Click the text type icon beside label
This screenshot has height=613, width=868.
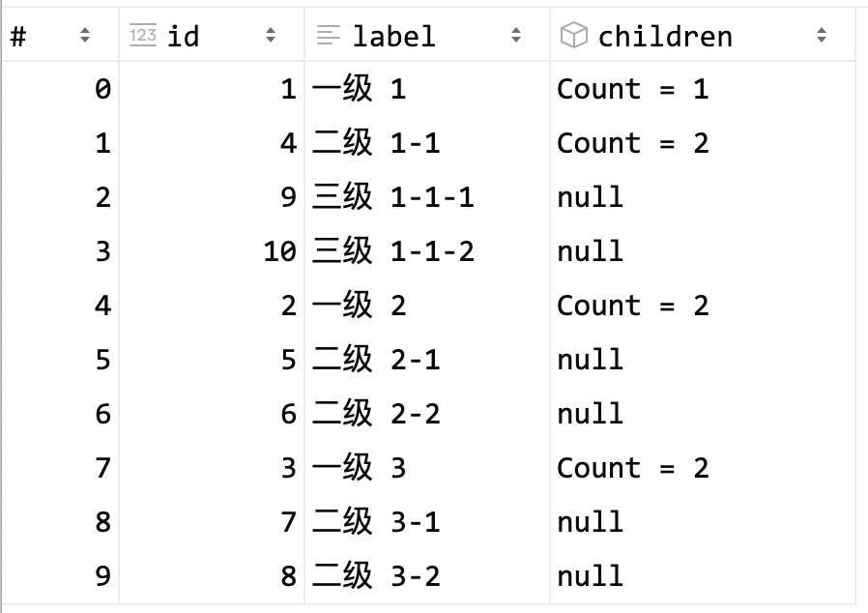coord(329,36)
